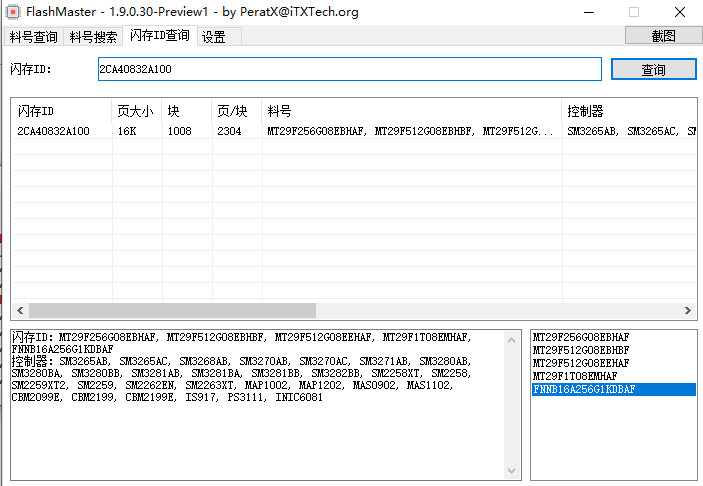This screenshot has width=703, height=486.
Task: Select MT29F512G08EBHBF in the part list
Action: click(x=581, y=351)
